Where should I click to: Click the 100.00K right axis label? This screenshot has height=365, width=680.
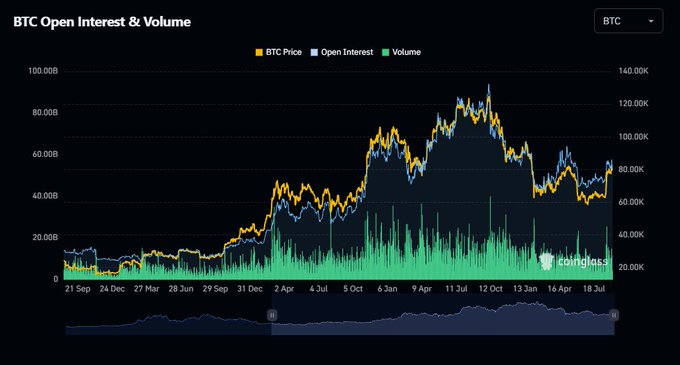click(633, 137)
